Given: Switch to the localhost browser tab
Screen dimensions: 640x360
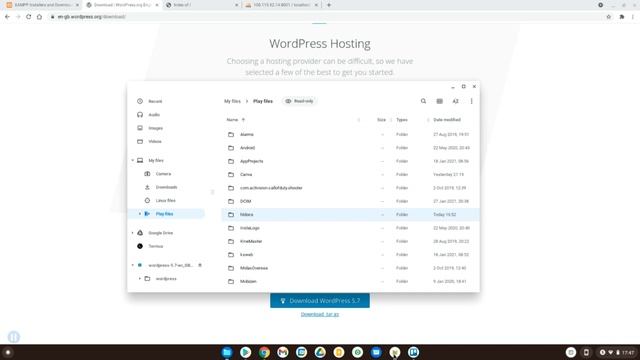Looking at the screenshot, I should pyautogui.click(x=282, y=5).
